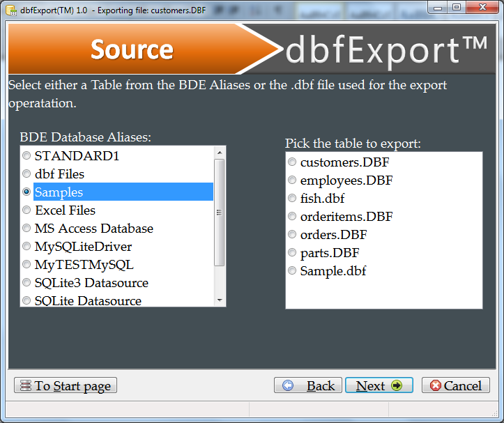The image size is (504, 423).
Task: Go Back to the previous step
Action: click(x=308, y=385)
